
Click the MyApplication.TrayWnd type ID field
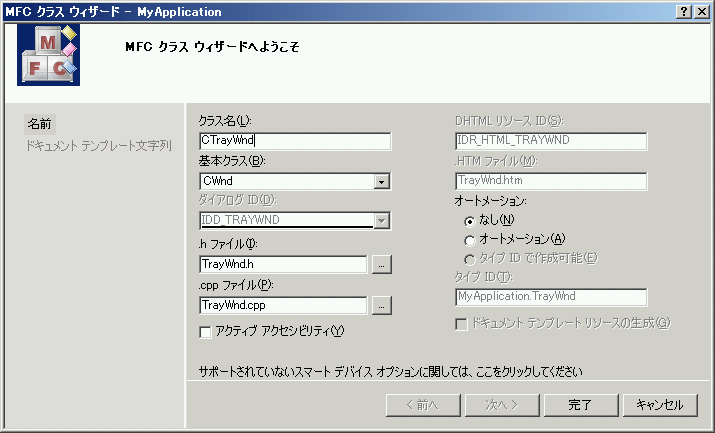[551, 297]
